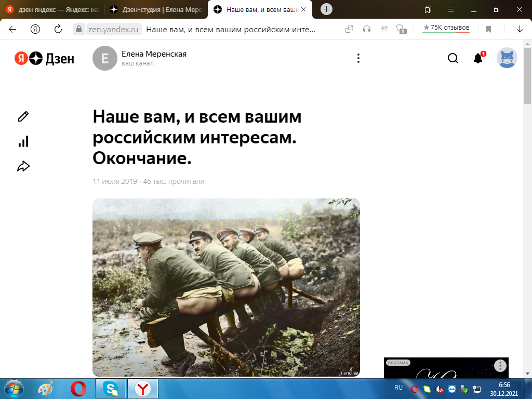The image size is (532, 399).
Task: Open the Елена Меренская channel name link
Action: (x=154, y=54)
